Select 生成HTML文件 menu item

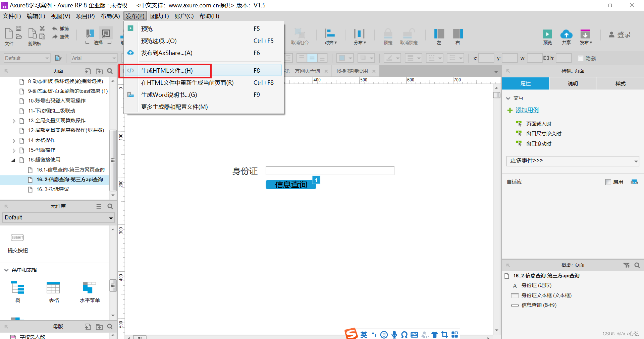pos(203,71)
